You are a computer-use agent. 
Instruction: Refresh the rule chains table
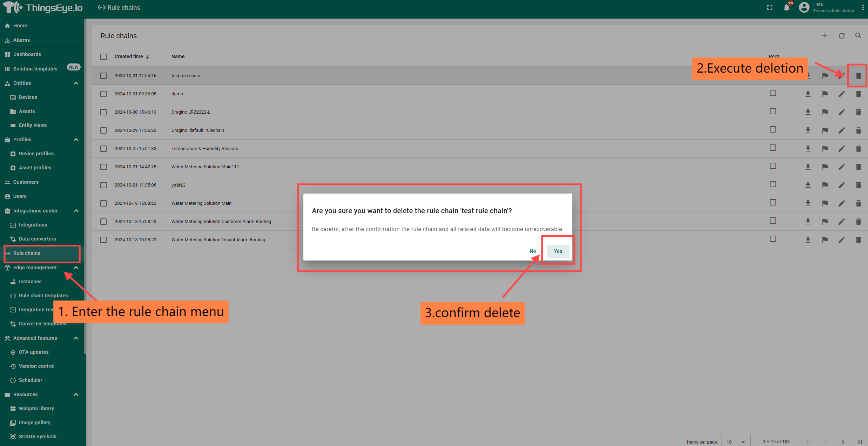841,36
